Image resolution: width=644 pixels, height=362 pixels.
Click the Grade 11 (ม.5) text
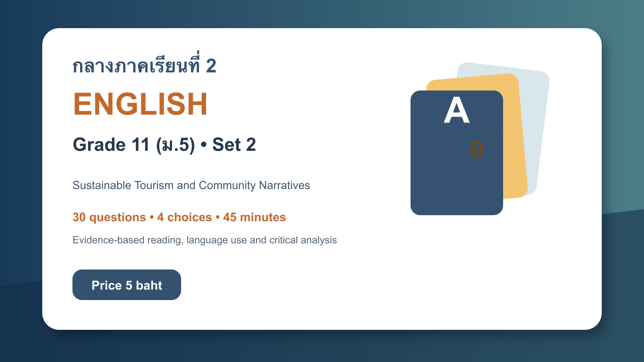click(134, 145)
